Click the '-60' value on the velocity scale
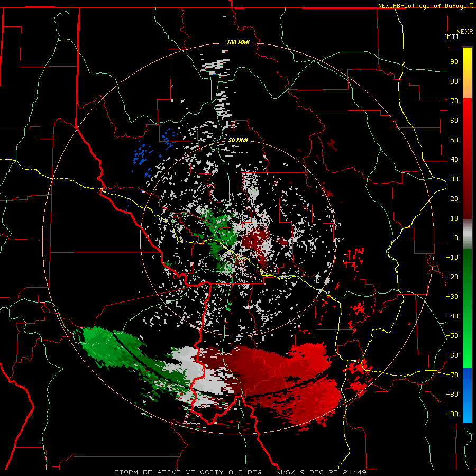 (452, 355)
